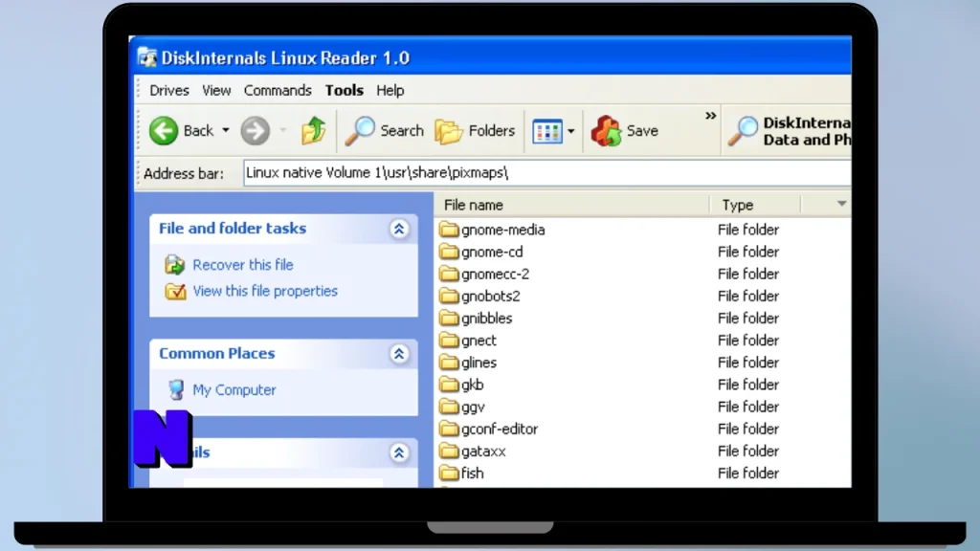Screen dimensions: 980x551
Task: Open the column header dropdown arrow
Action: coord(842,204)
